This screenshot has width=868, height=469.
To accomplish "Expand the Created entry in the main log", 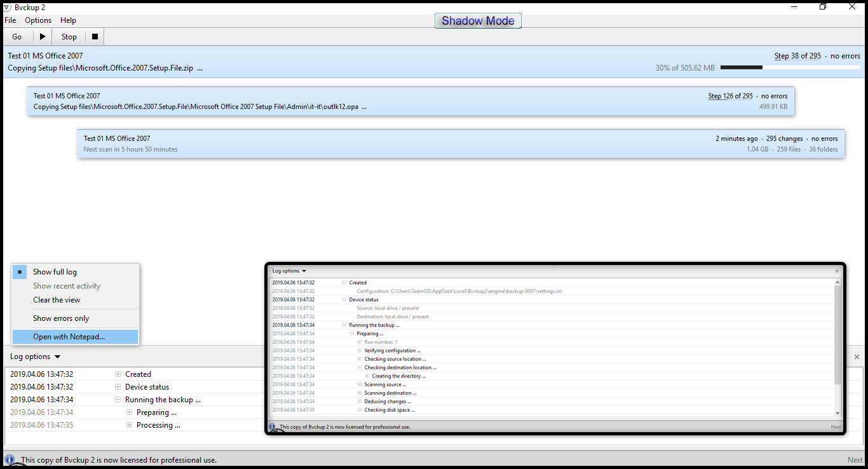I will [x=118, y=374].
